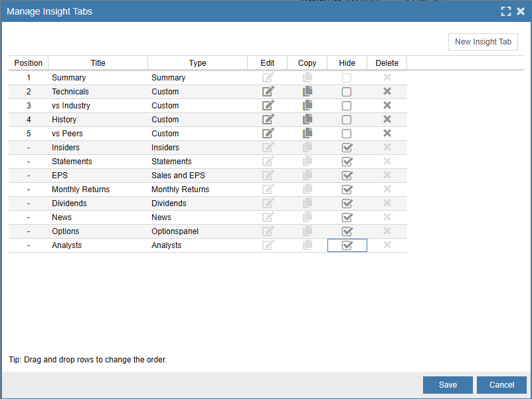Viewport: 532px width, 399px height.
Task: Click the edit icon in Insiders row
Action: pos(268,148)
